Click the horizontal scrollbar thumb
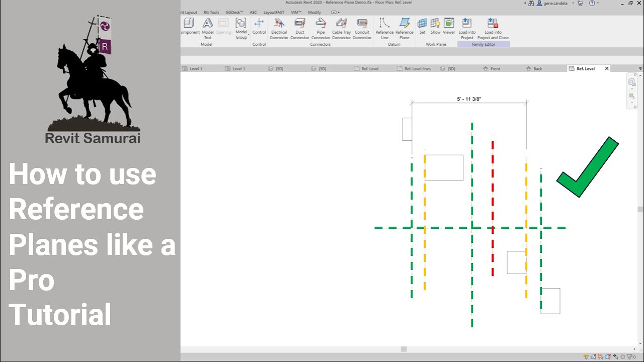Screen dimensions: 644x362 click(404, 349)
